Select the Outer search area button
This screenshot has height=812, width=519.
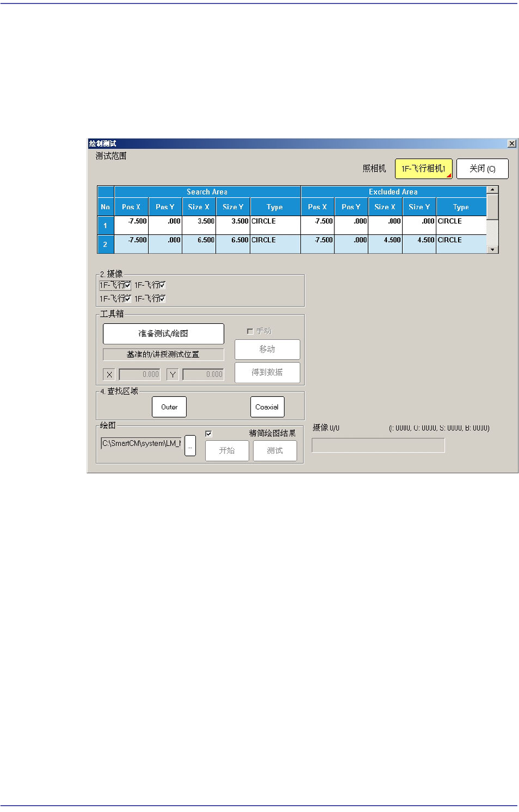click(x=169, y=407)
